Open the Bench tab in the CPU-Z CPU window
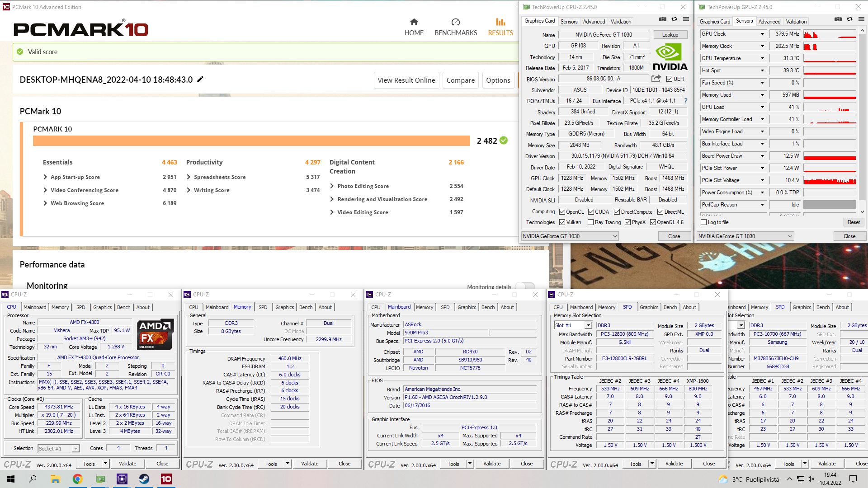Viewport: 868px width, 488px height. point(123,307)
